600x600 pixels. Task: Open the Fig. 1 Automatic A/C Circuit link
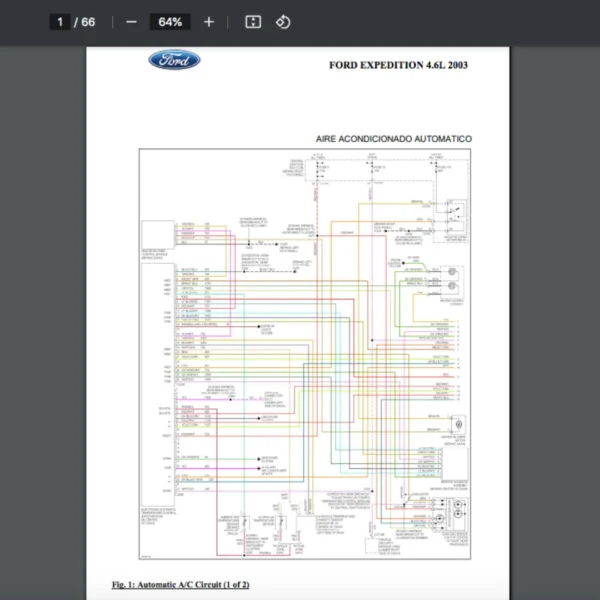(180, 584)
